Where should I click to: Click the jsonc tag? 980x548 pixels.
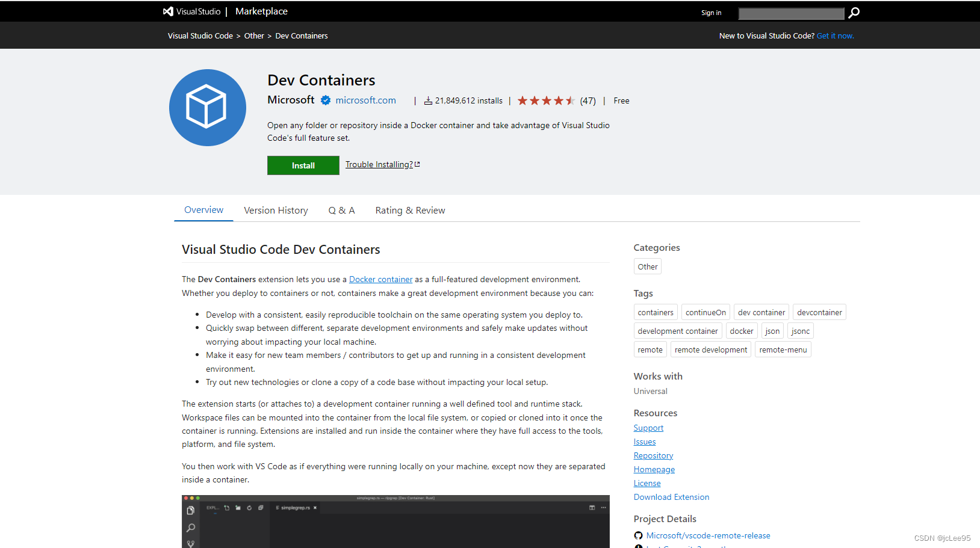(801, 331)
